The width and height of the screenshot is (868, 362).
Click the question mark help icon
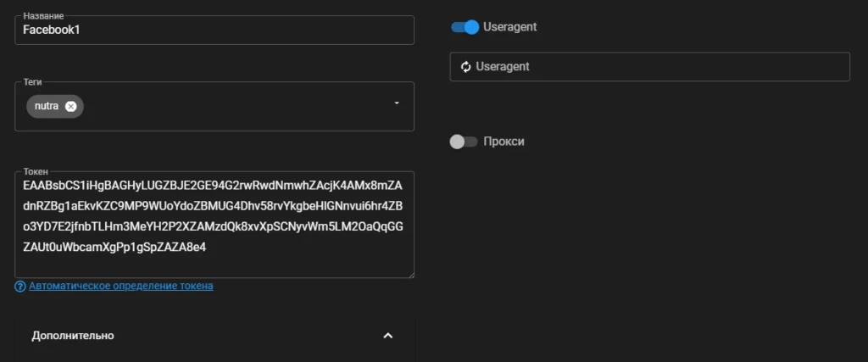20,287
